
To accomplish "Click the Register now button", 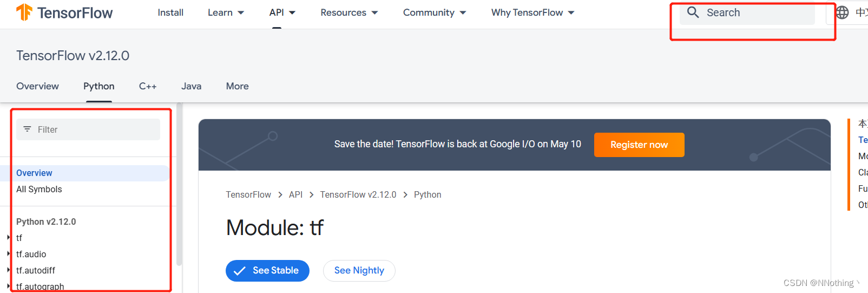I will (639, 145).
